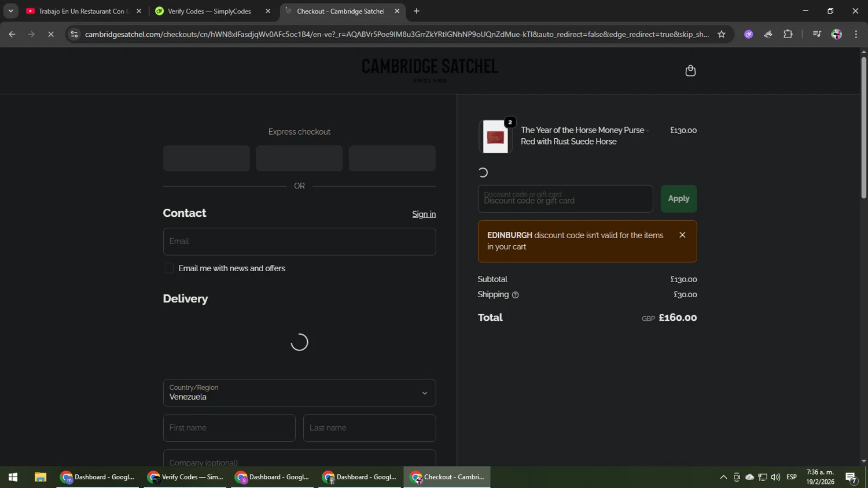Close the Verify Codes — SimplyCodes tab

268,11
